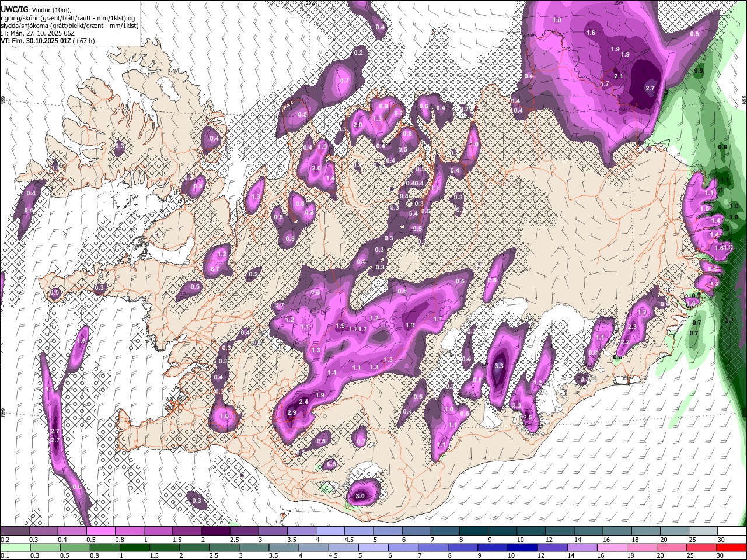Click the '30' label under the top legend row

click(x=721, y=540)
